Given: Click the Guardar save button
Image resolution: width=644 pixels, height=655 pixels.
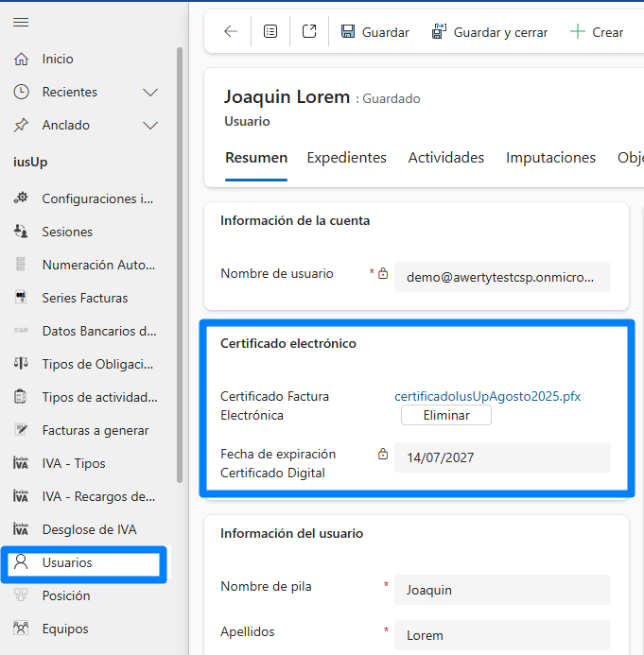Looking at the screenshot, I should [374, 32].
